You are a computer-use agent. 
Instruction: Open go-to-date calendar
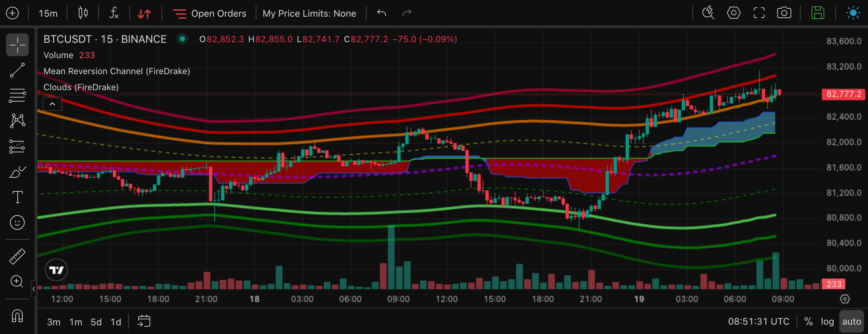pyautogui.click(x=144, y=321)
